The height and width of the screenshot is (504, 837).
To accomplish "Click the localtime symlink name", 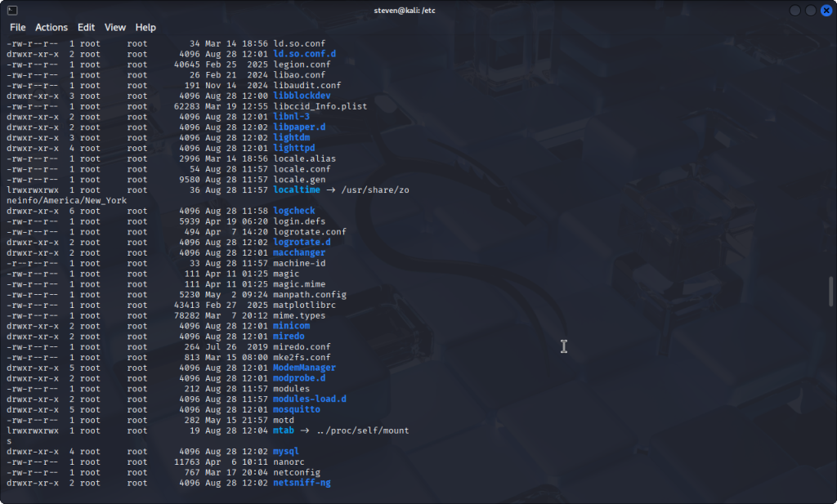I will [x=296, y=190].
